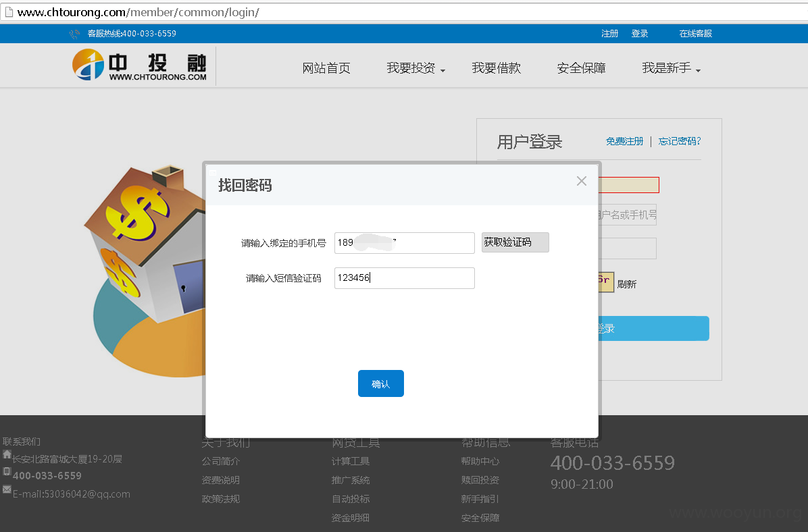Focus the SMS verification code field

(405, 278)
